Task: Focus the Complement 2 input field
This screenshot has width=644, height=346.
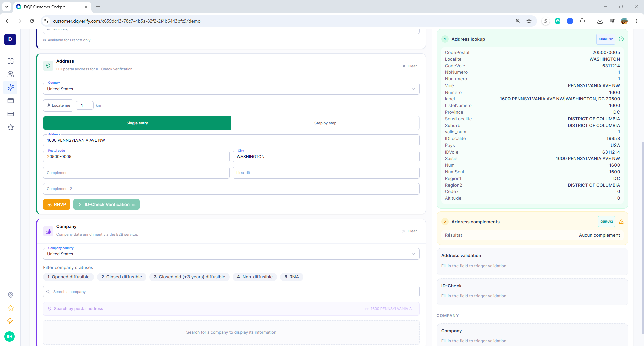Action: click(x=231, y=189)
